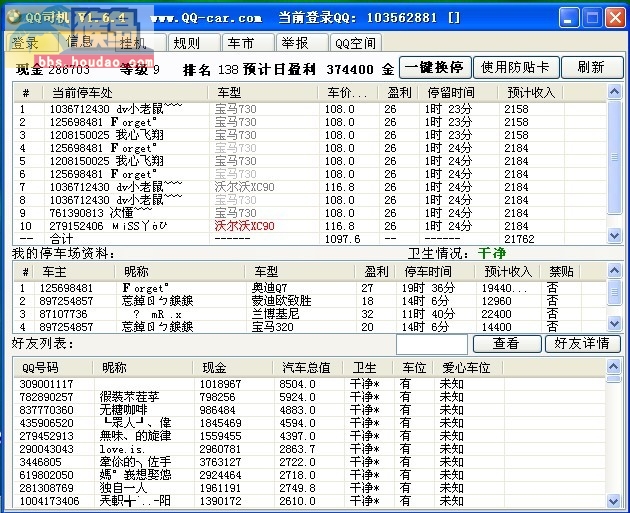This screenshot has height=513, width=630.
Task: Click the 查看 button
Action: 507,343
